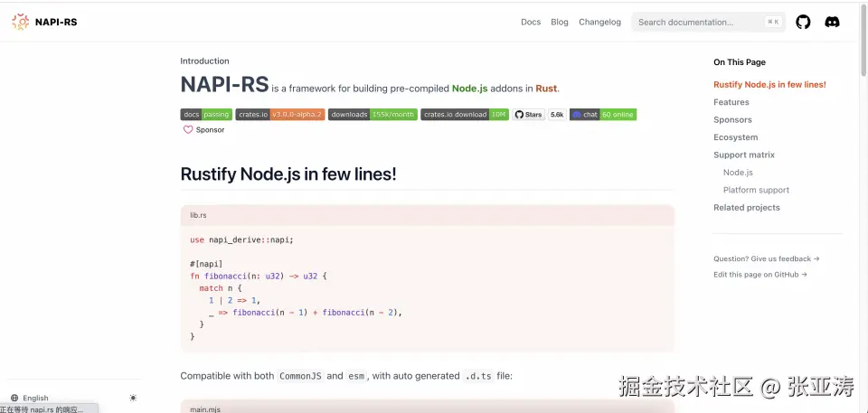Image resolution: width=868 pixels, height=413 pixels.
Task: Jump to Features section
Action: click(x=731, y=102)
